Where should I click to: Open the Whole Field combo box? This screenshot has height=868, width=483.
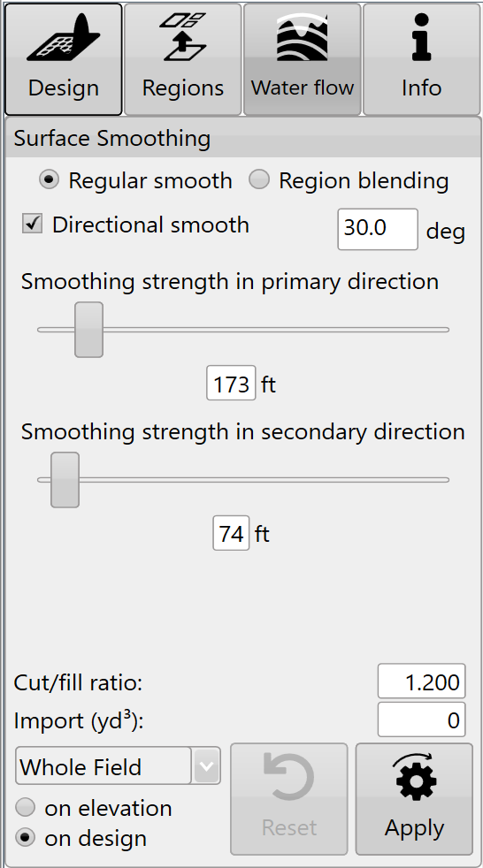(x=118, y=766)
